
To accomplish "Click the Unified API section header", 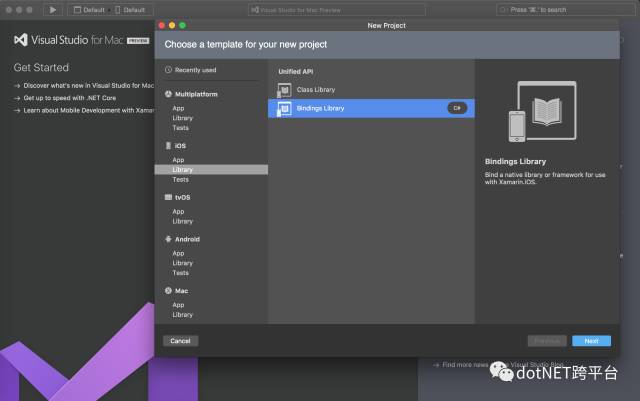I will [x=296, y=71].
